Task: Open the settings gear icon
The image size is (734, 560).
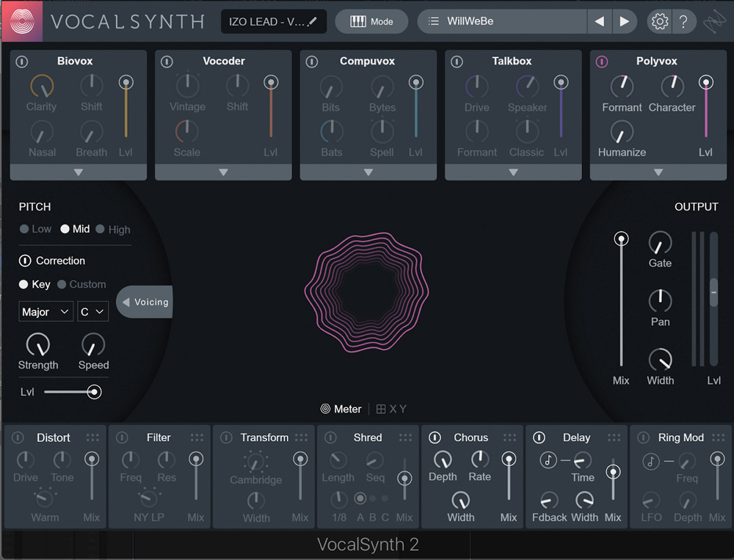Action: (660, 21)
